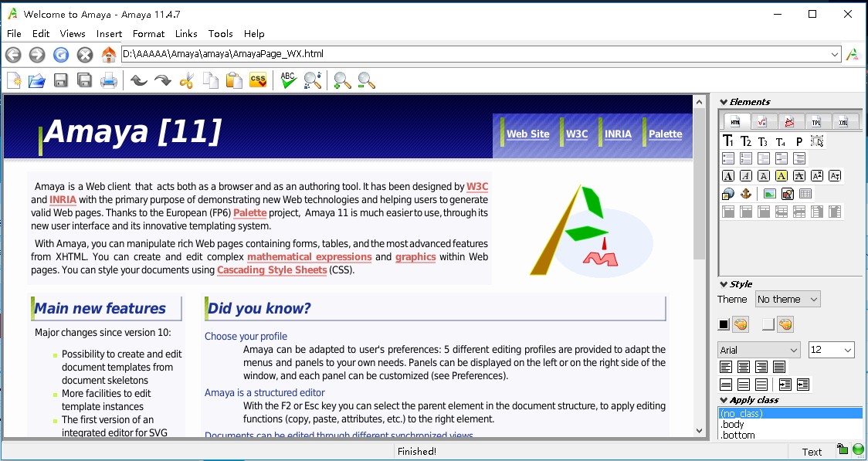Insert a link anchor target
Image resolution: width=868 pixels, height=461 pixels.
pos(746,194)
